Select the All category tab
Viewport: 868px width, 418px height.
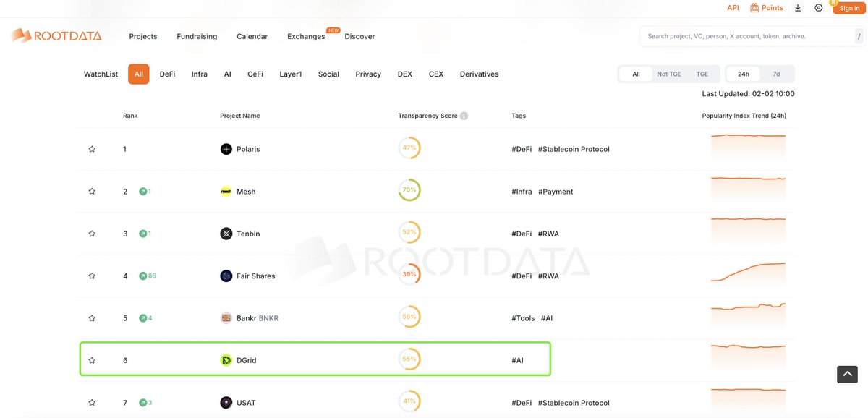pos(139,74)
